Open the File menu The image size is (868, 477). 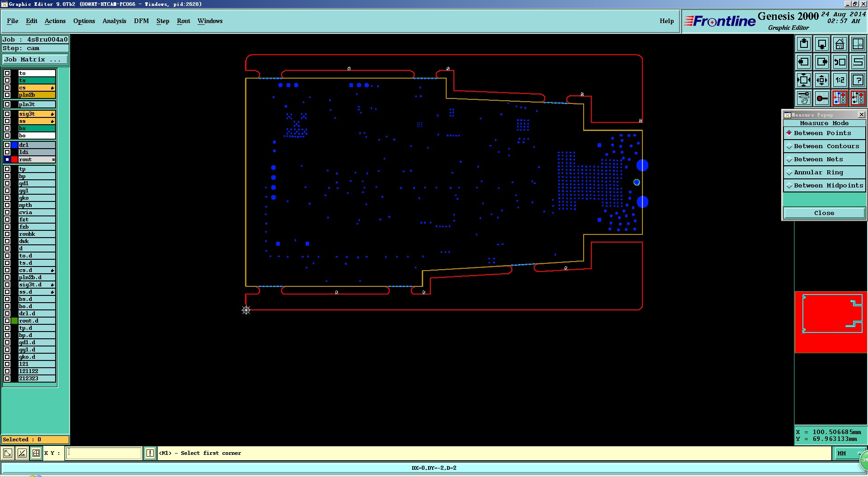tap(13, 21)
